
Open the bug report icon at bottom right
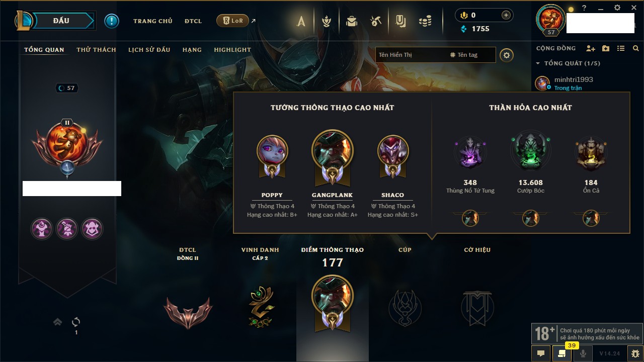635,353
